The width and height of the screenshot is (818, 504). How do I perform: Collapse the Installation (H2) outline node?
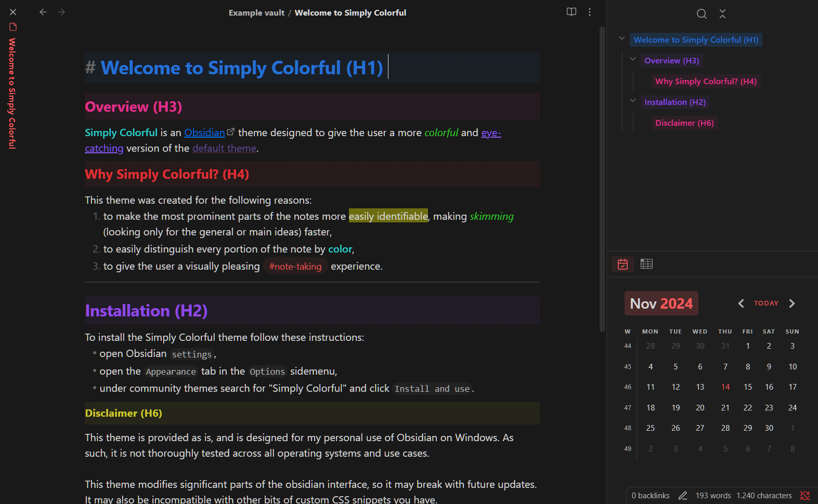coord(633,101)
